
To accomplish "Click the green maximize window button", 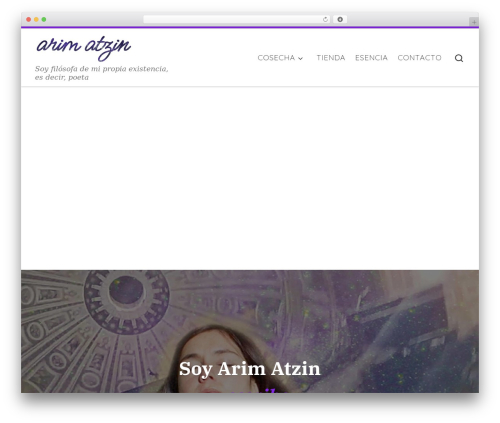I will click(x=44, y=20).
